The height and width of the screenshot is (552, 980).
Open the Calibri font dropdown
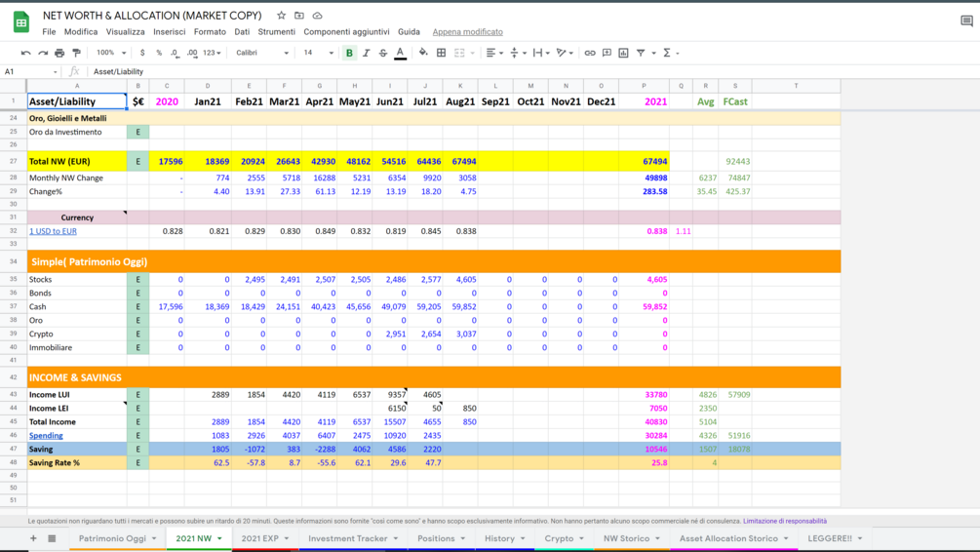(x=262, y=53)
